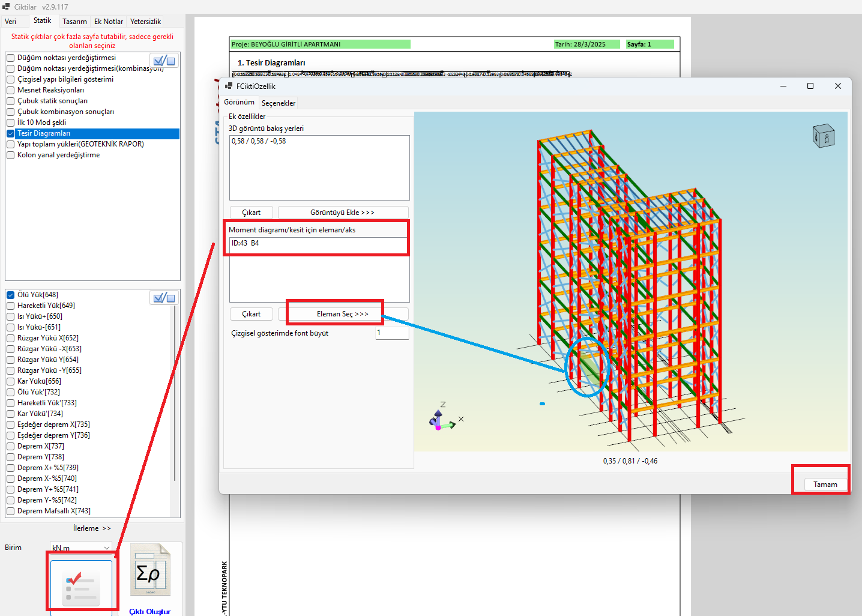Expand the İlerleme >> section

92,528
